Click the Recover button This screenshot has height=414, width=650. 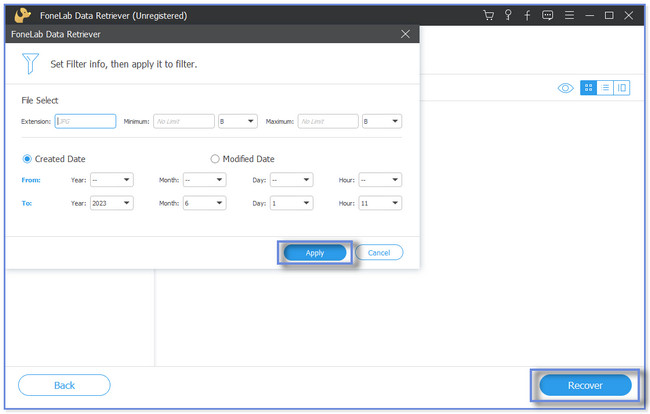[585, 385]
